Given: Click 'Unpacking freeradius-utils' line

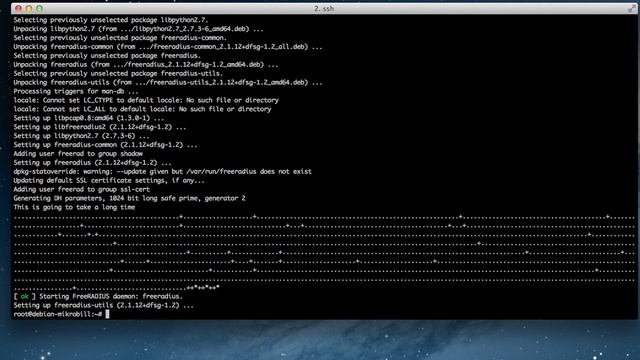Looking at the screenshot, I should tap(168, 82).
